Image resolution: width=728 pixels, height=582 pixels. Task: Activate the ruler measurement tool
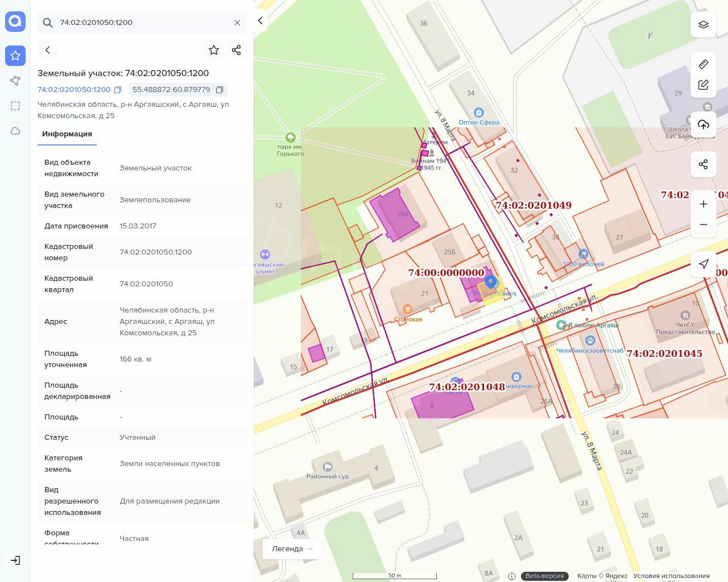pos(703,64)
